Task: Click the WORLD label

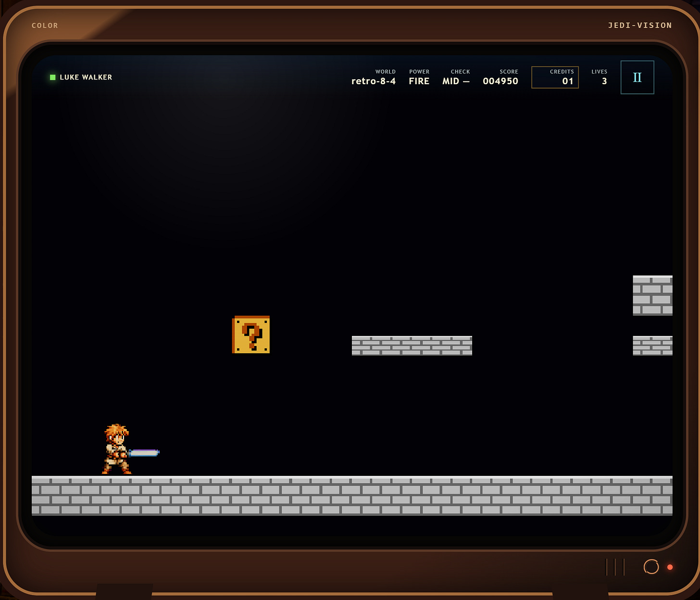Action: [386, 72]
